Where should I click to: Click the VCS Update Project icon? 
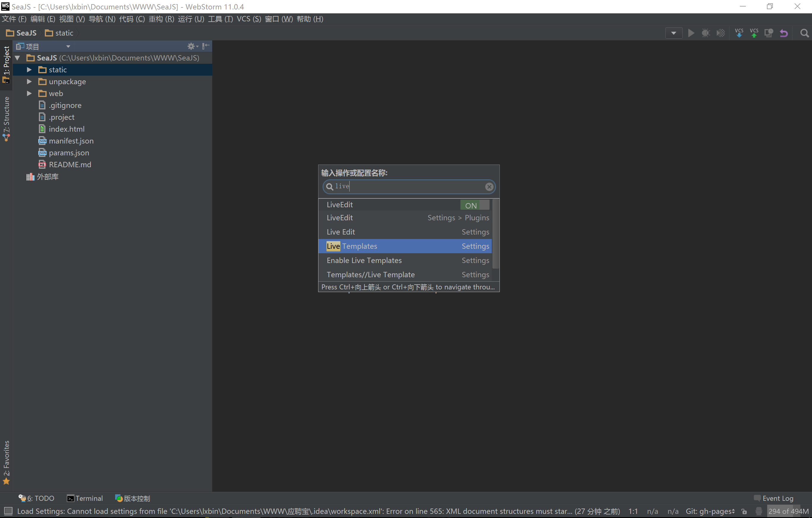click(x=739, y=33)
